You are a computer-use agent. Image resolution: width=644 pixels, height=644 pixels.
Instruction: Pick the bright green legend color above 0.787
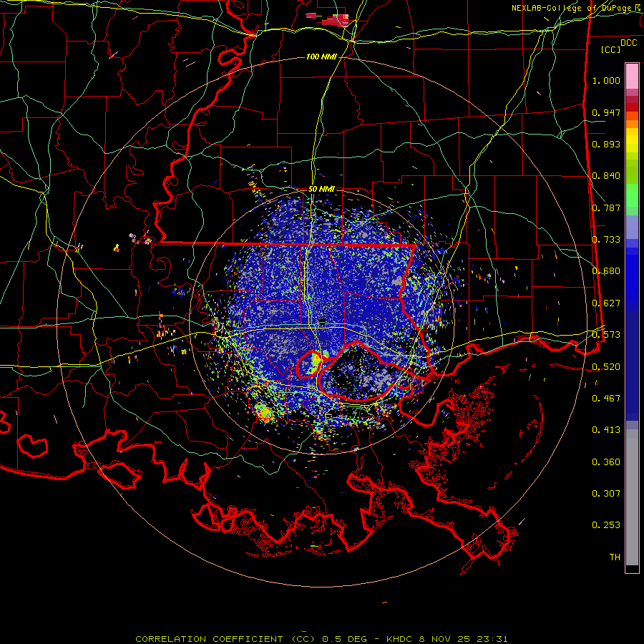(632, 195)
